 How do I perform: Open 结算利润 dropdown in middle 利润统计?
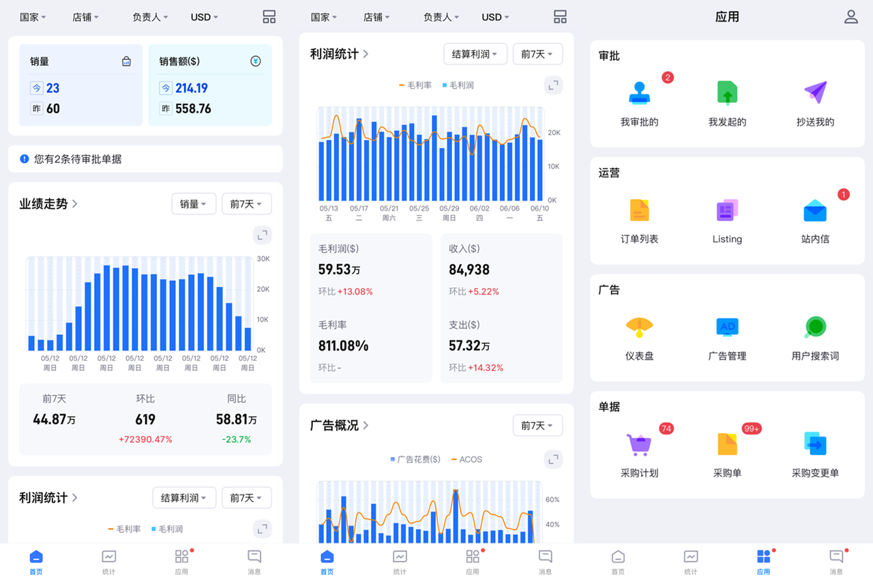[x=475, y=54]
